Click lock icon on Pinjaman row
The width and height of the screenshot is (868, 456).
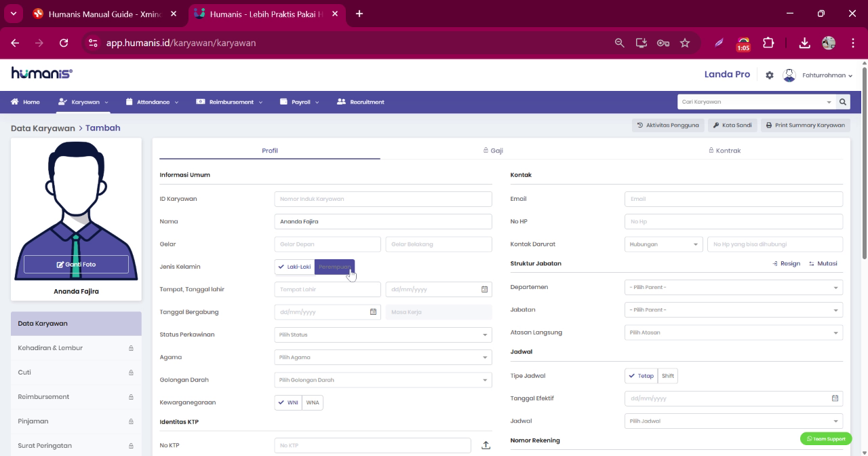point(131,421)
